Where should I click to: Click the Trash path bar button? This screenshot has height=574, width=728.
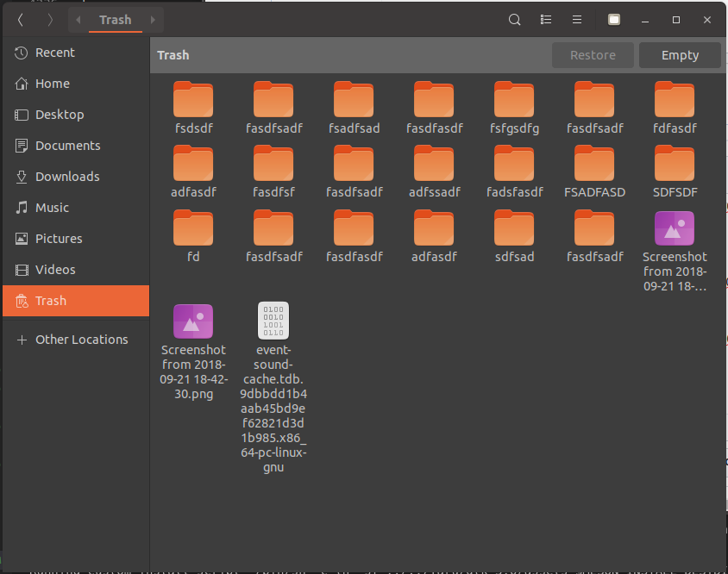[115, 20]
